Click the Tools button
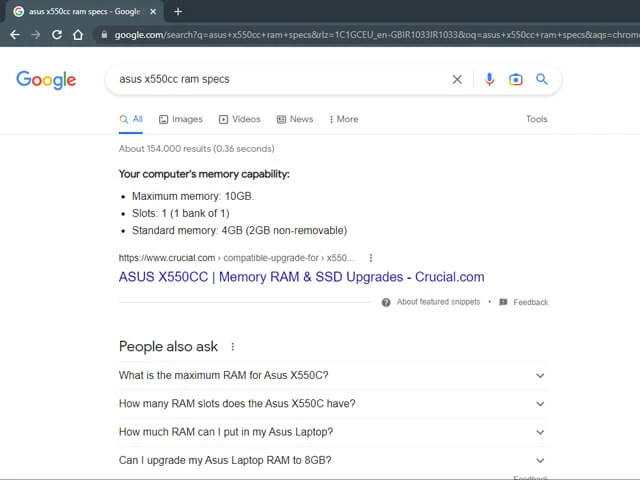Viewport: 640px width, 480px height. point(536,119)
